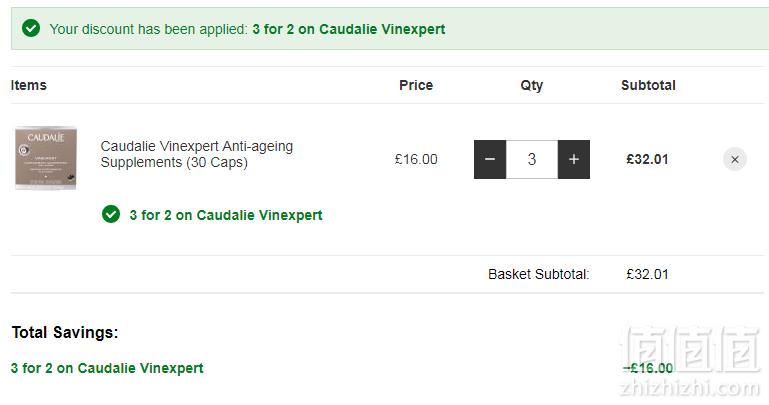Click the -£16.00 savings amount
Image resolution: width=769 pixels, height=405 pixels.
pyautogui.click(x=648, y=368)
